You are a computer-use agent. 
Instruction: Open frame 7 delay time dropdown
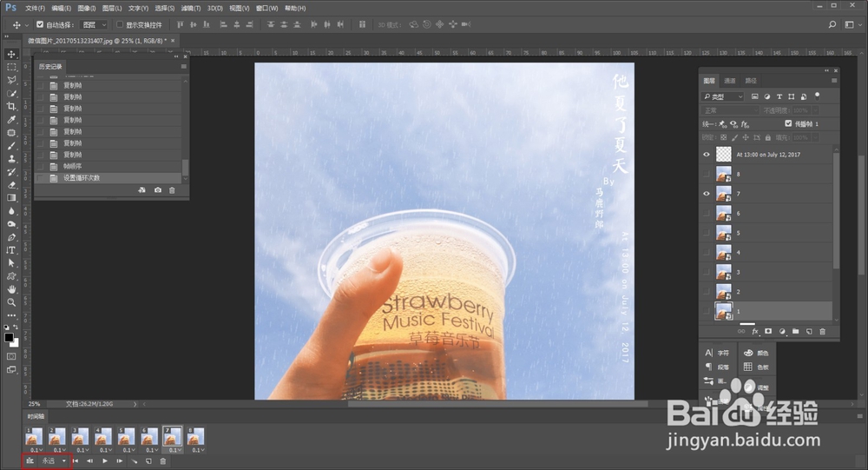174,450
